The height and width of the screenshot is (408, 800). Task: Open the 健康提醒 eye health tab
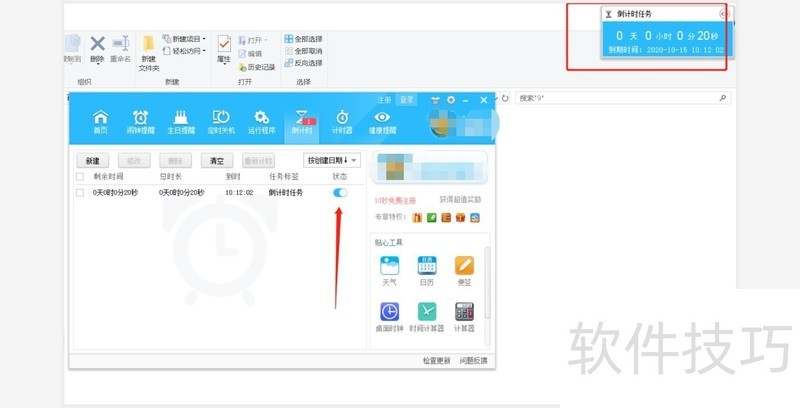(x=382, y=122)
